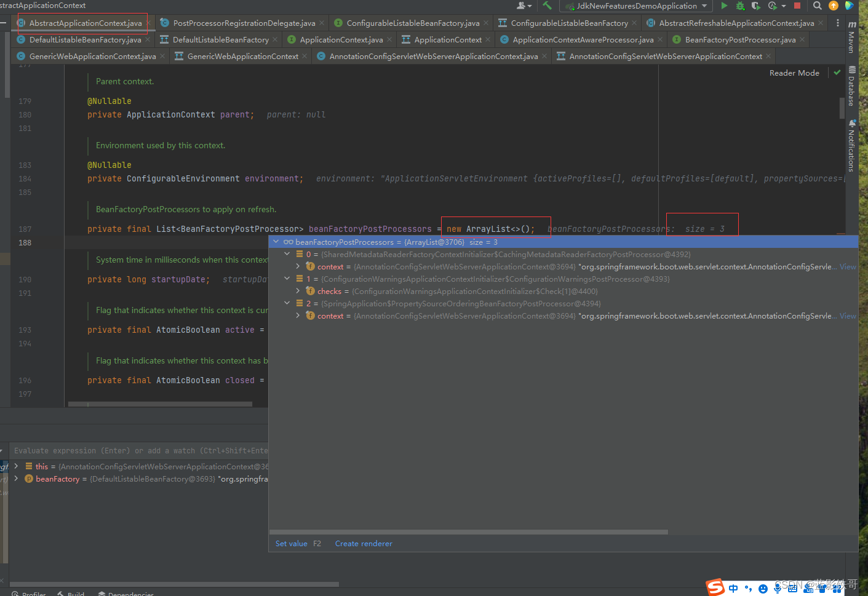
Task: Expand the 'this' variable in debugger
Action: pyautogui.click(x=17, y=466)
